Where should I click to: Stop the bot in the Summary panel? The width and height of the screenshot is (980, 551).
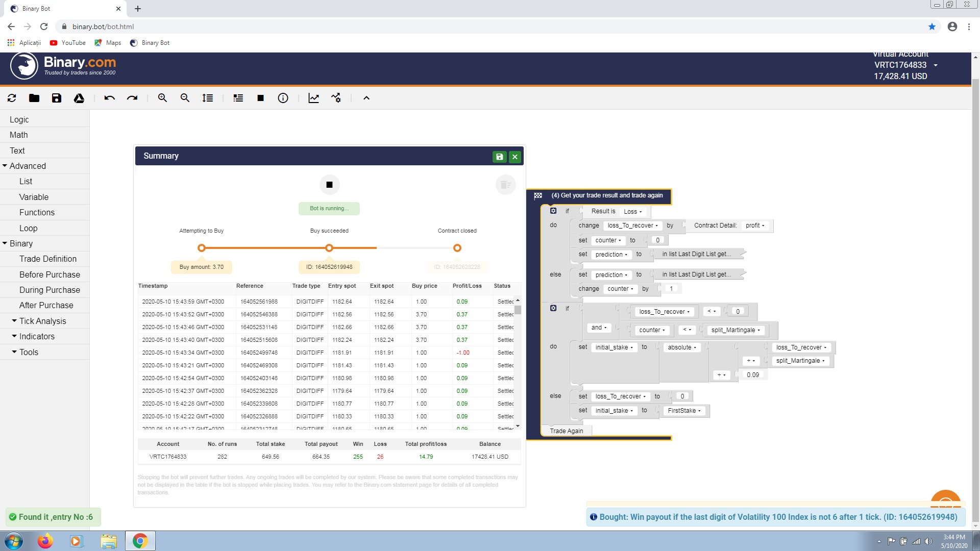point(329,185)
